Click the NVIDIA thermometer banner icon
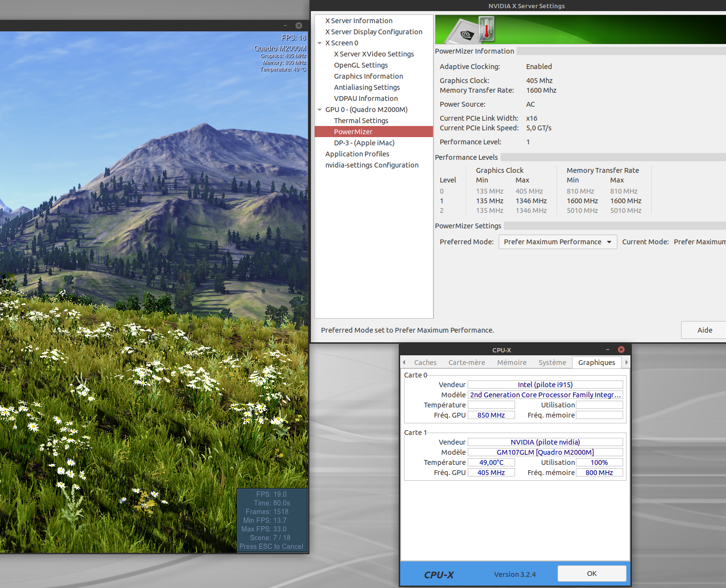 486,29
